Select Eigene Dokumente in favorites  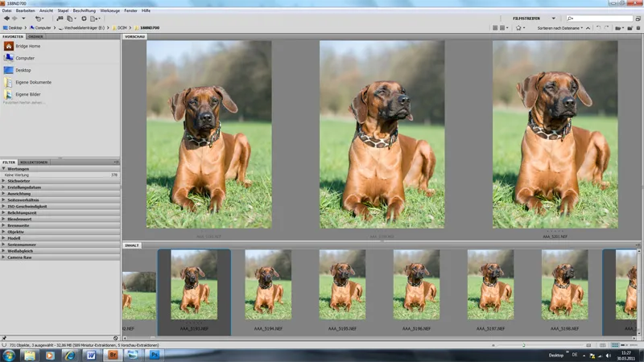tap(28, 82)
